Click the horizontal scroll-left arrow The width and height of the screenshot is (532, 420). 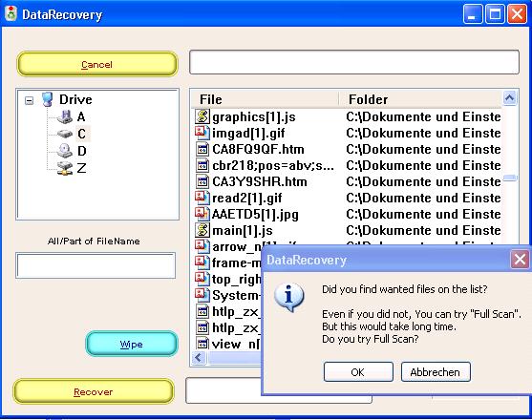pyautogui.click(x=199, y=358)
